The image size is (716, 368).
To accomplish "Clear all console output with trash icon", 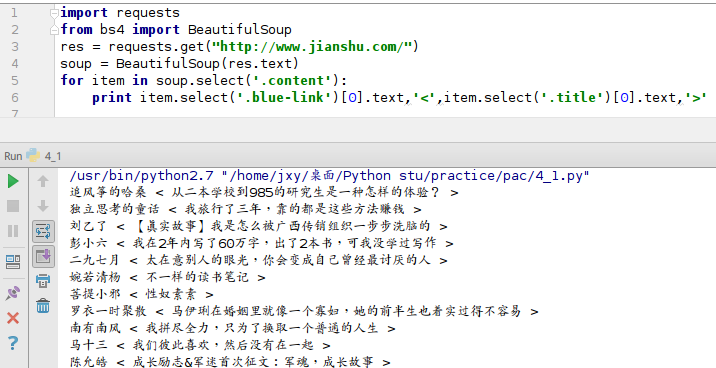I will [43, 305].
